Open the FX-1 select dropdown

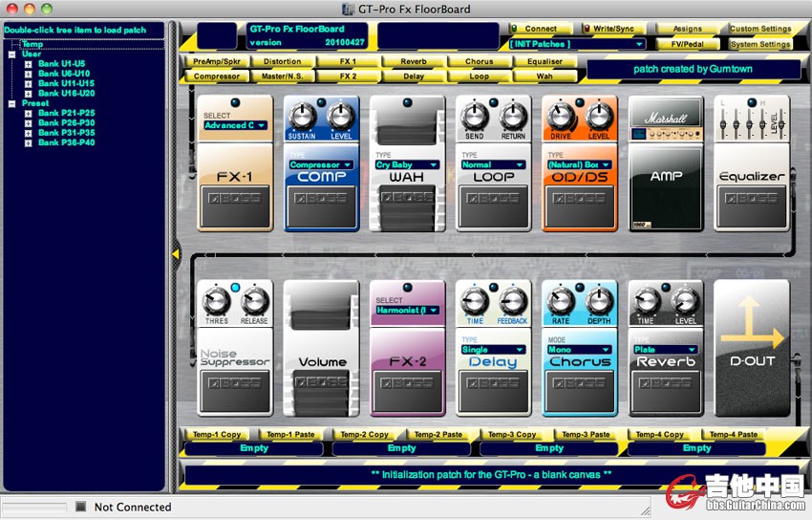click(235, 125)
